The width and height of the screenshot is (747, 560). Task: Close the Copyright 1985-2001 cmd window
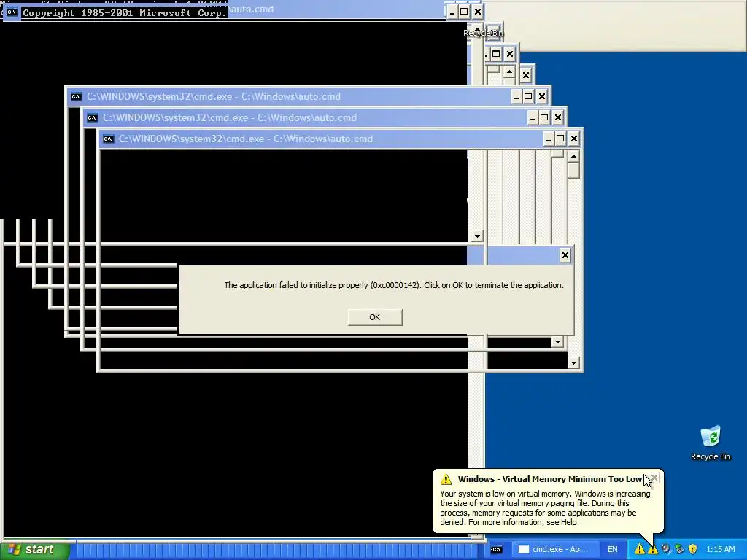[x=478, y=12]
